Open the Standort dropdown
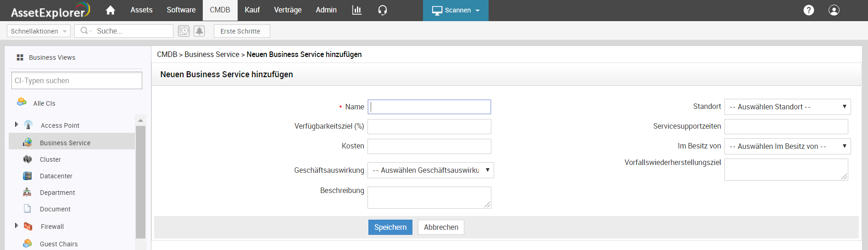868x250 pixels. [x=787, y=107]
